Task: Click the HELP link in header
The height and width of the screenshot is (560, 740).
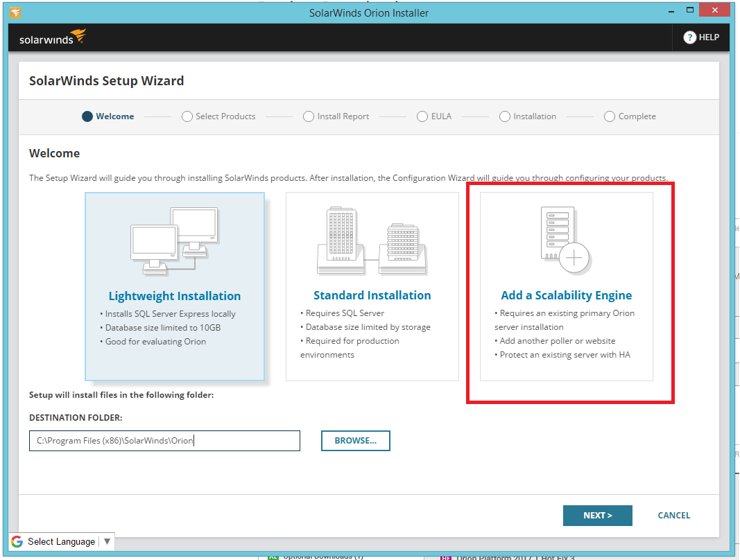Action: (709, 37)
